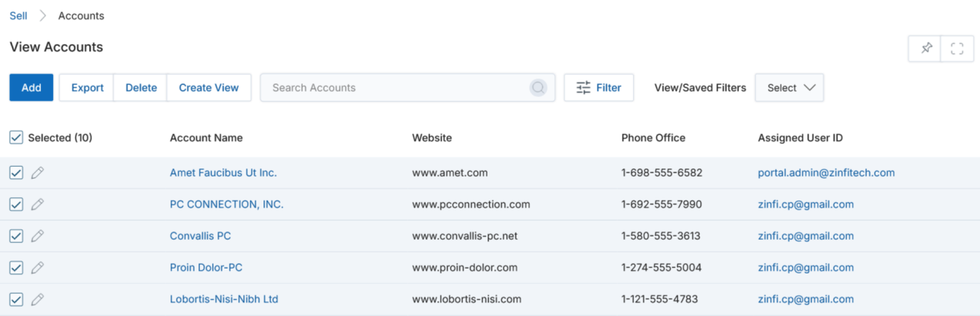
Task: Uncheck the Proin Dolor-PC row checkbox
Action: [x=16, y=268]
